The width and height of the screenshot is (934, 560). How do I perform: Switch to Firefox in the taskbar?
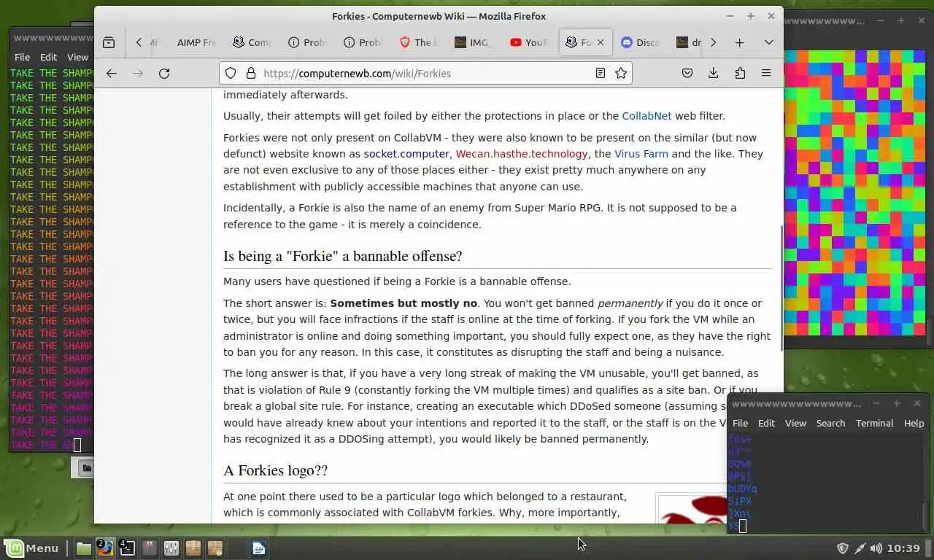point(106,548)
